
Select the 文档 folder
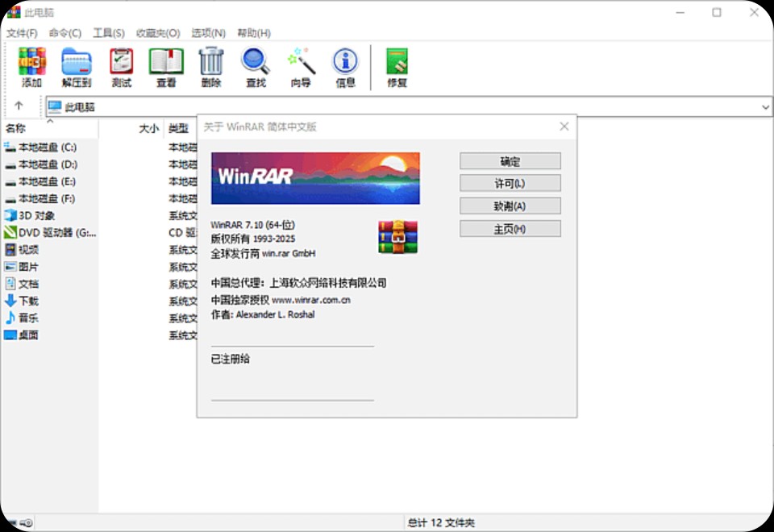tap(22, 284)
